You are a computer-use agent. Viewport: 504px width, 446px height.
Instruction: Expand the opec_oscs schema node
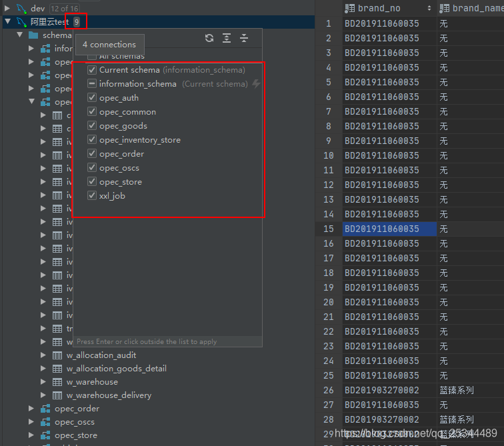(31, 422)
